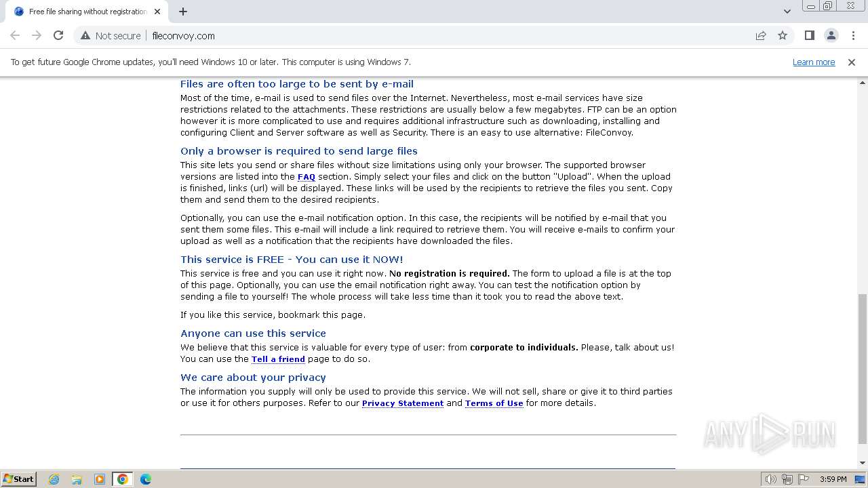Open the Action Center flag icon
The image size is (868, 488).
point(803,479)
